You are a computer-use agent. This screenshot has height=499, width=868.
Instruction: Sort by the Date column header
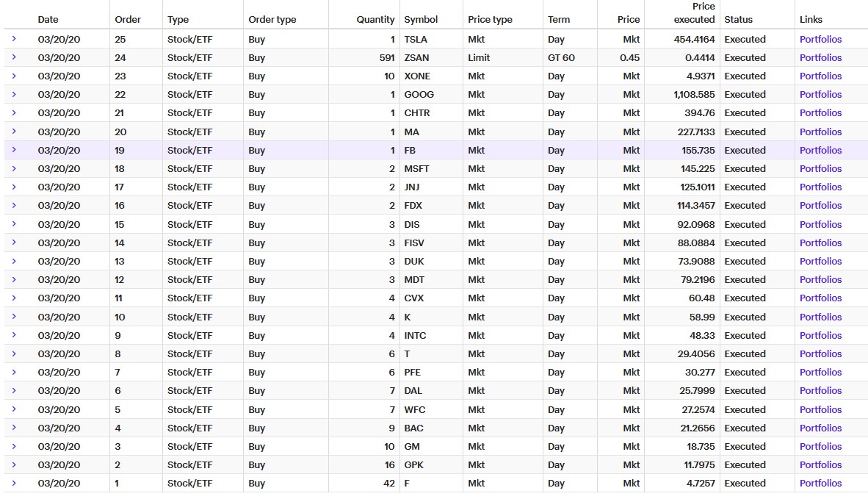pos(48,20)
